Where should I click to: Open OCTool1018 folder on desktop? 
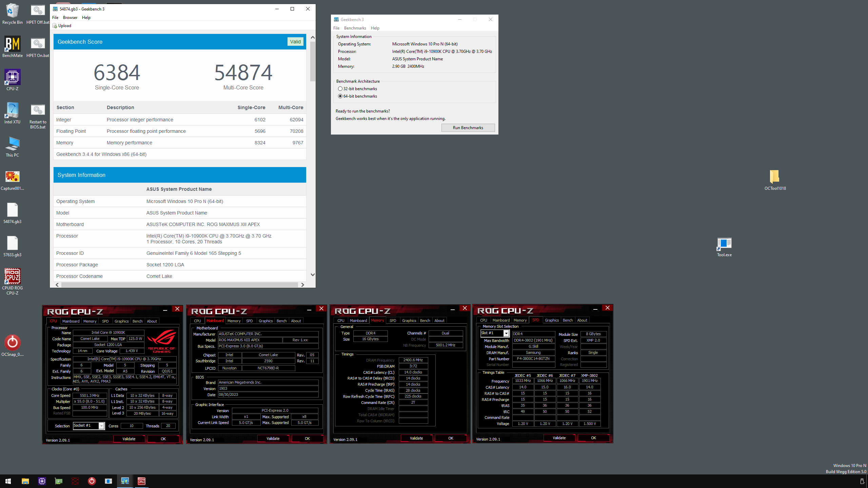(775, 180)
